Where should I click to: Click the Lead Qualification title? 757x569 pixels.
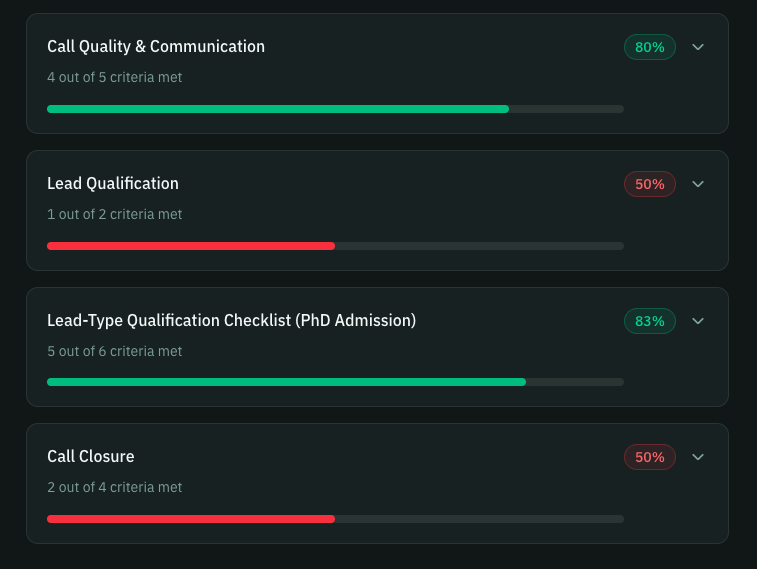113,183
